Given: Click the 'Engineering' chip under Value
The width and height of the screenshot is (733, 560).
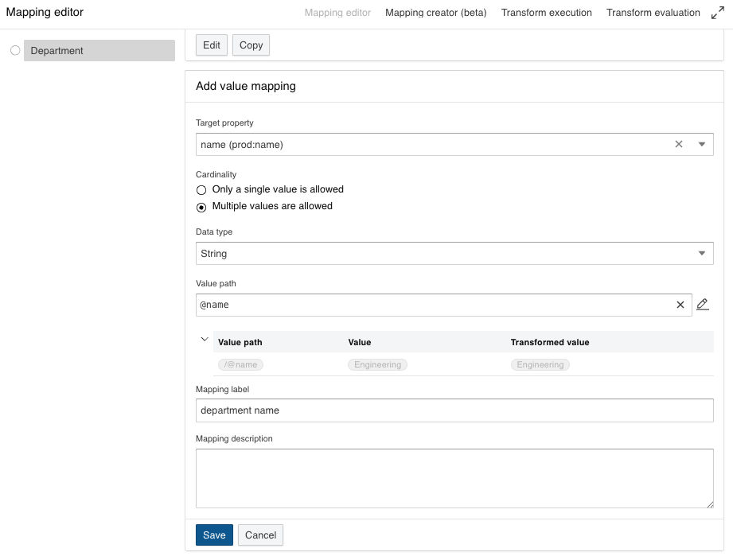Looking at the screenshot, I should tap(377, 364).
